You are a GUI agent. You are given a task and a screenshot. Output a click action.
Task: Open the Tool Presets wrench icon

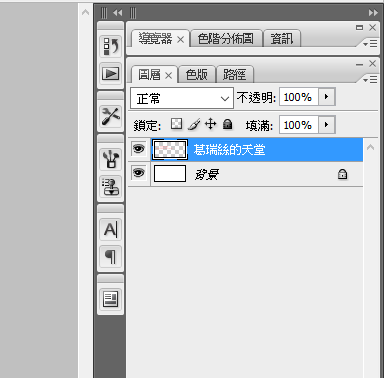[111, 116]
